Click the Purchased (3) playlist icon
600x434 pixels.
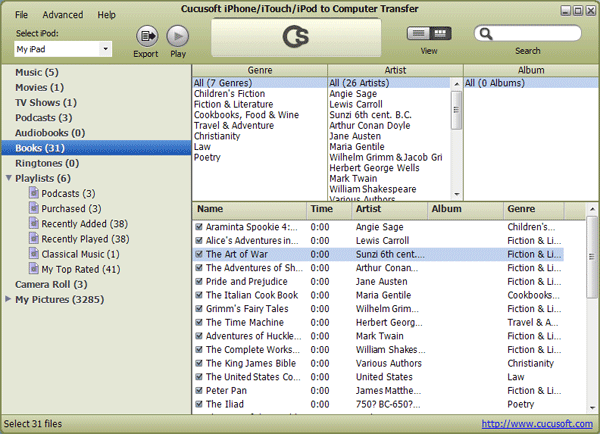34,208
